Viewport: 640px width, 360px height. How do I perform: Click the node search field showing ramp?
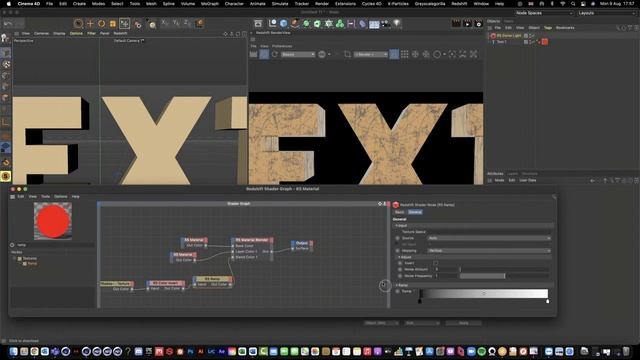pos(55,245)
